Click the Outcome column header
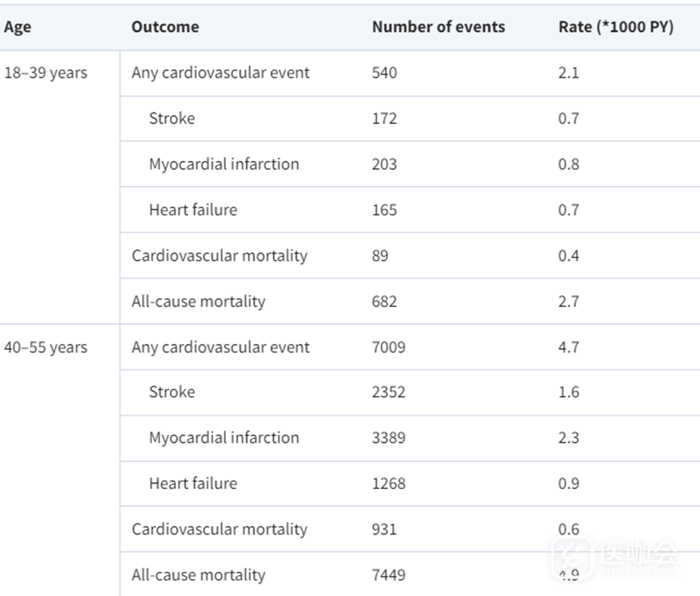This screenshot has width=700, height=596. tap(165, 27)
